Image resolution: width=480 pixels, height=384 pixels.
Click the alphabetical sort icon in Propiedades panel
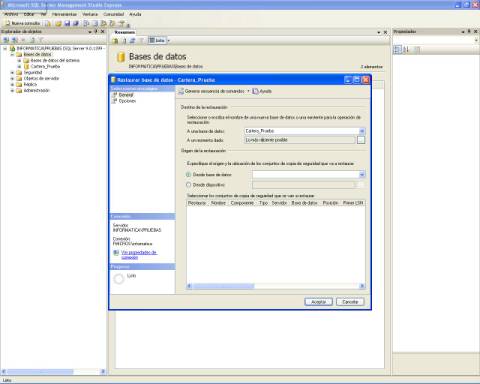[x=406, y=50]
